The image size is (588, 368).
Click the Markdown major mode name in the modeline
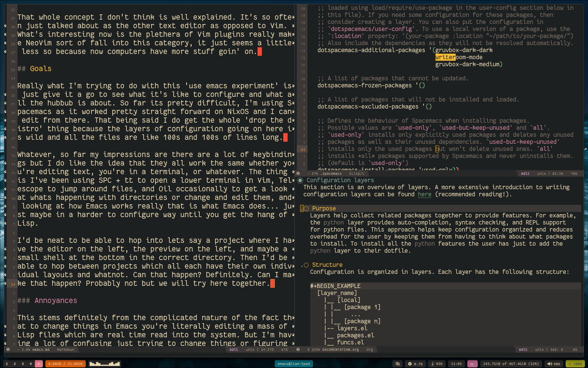(x=65, y=350)
